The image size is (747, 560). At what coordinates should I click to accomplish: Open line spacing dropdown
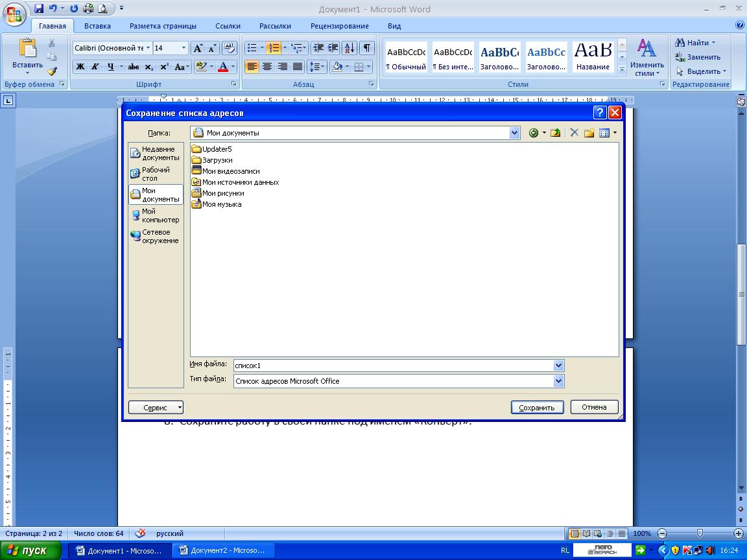click(317, 67)
